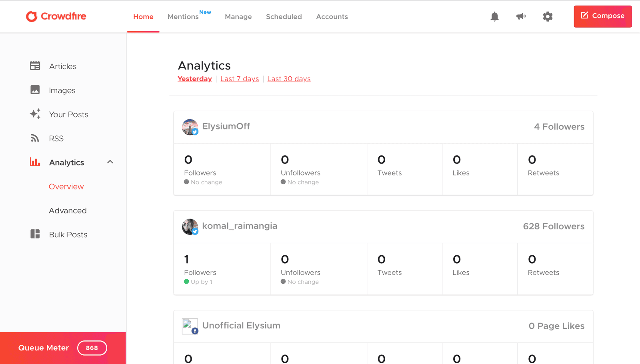Open Your Posts from the sidebar
This screenshot has height=364, width=640.
tap(68, 114)
